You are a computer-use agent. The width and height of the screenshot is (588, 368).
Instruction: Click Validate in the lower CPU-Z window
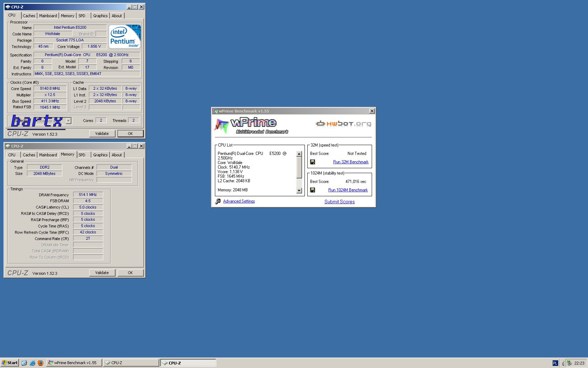(102, 273)
